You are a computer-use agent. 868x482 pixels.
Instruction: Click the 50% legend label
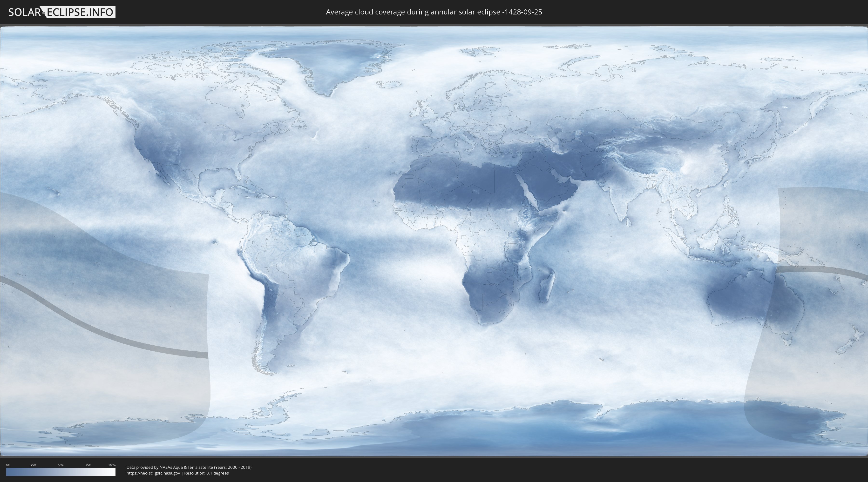pyautogui.click(x=61, y=465)
